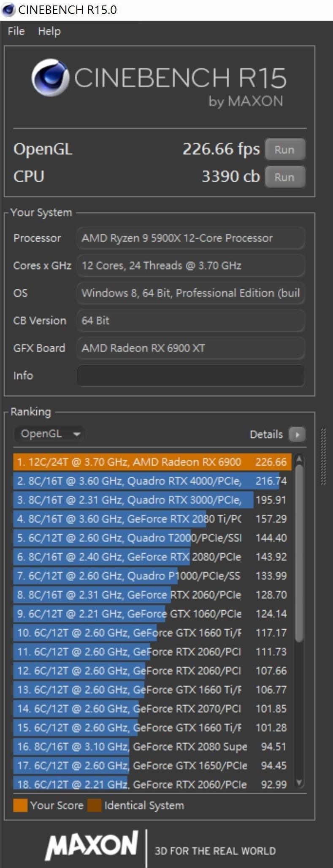Click the MAXON logo at the bottom
The height and width of the screenshot is (868, 333).
pos(92,845)
